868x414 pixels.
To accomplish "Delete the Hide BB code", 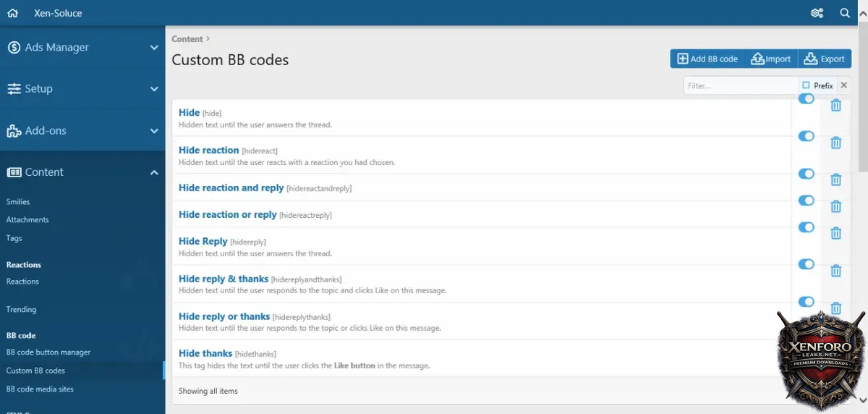I will [x=835, y=106].
